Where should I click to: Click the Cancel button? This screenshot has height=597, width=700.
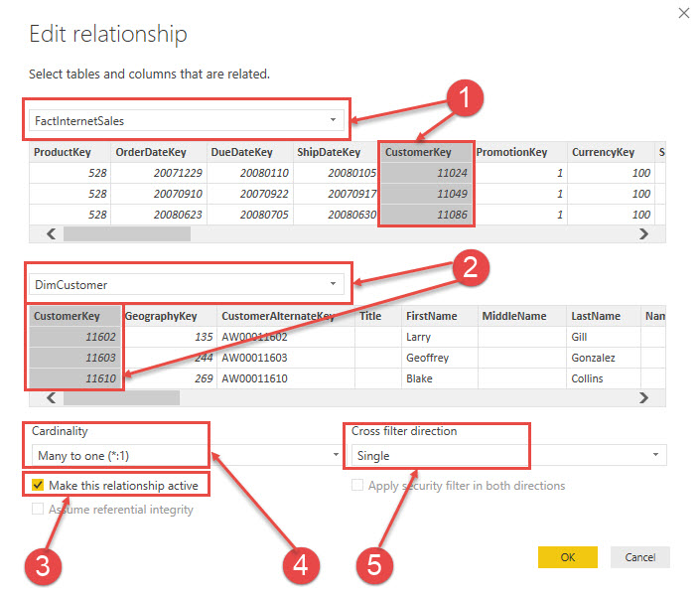click(x=639, y=557)
